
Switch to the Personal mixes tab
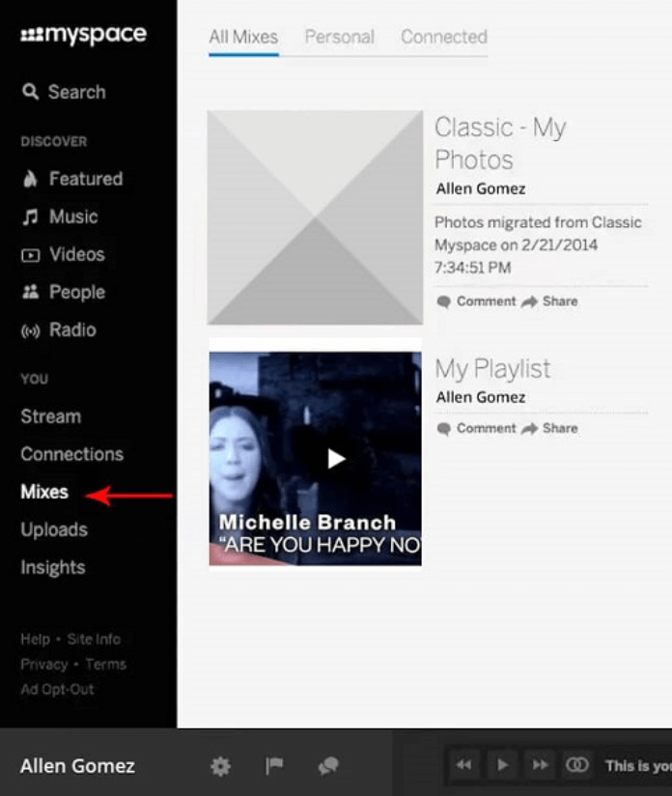(x=340, y=37)
